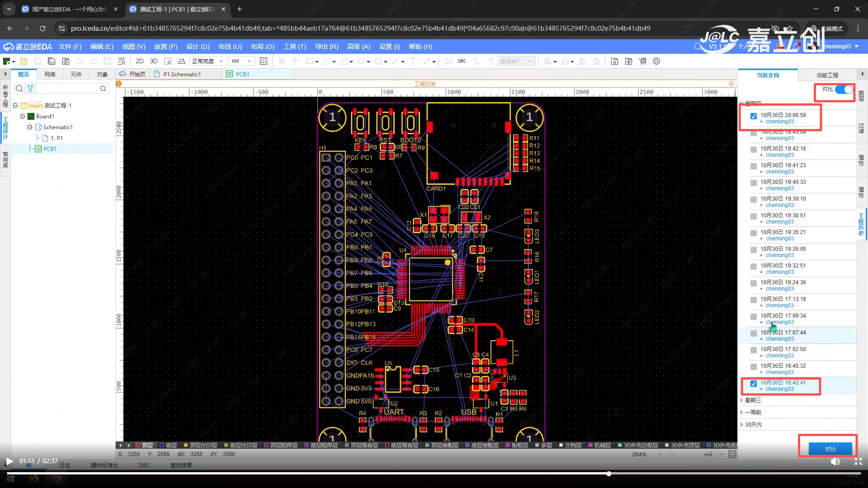The width and height of the screenshot is (868, 488).
Task: Open the toolbar settings gear
Action: [x=656, y=61]
